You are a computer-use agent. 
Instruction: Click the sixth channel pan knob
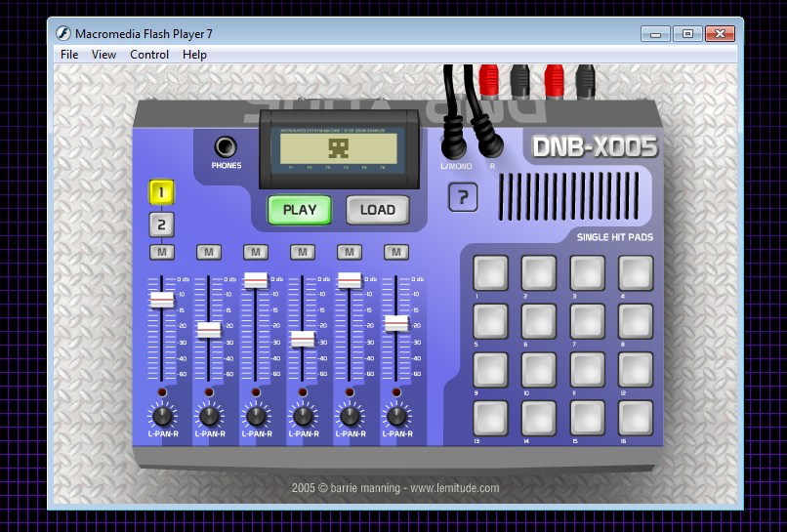coord(397,416)
